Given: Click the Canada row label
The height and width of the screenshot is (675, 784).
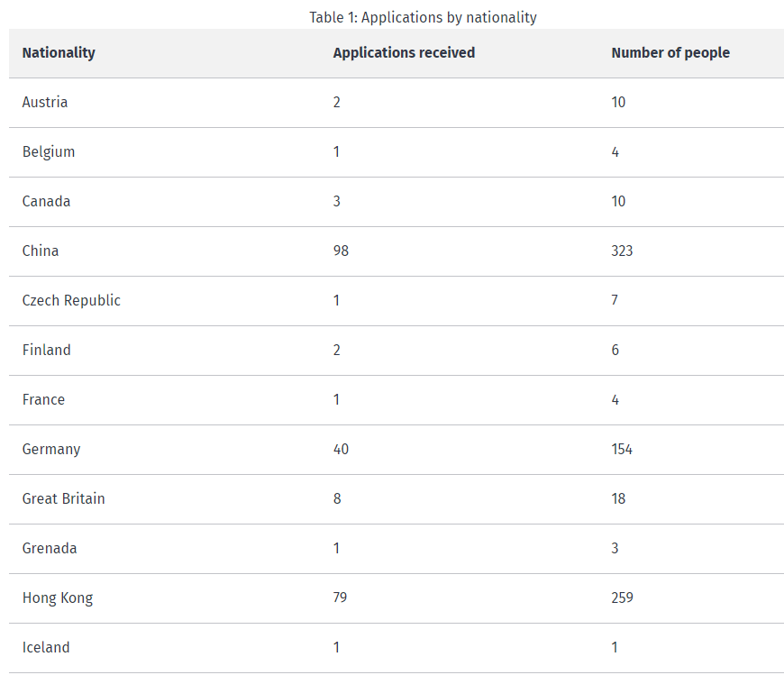Looking at the screenshot, I should [46, 202].
